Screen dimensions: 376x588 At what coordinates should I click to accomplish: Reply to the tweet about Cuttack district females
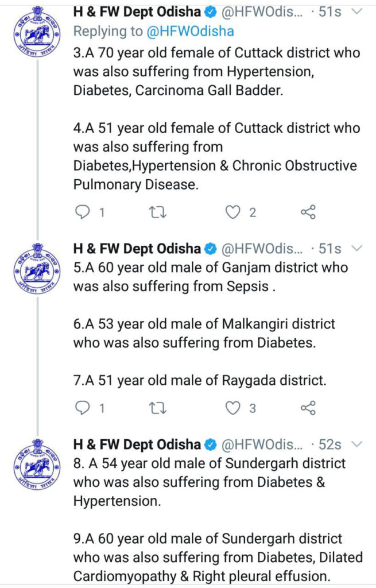[84, 212]
